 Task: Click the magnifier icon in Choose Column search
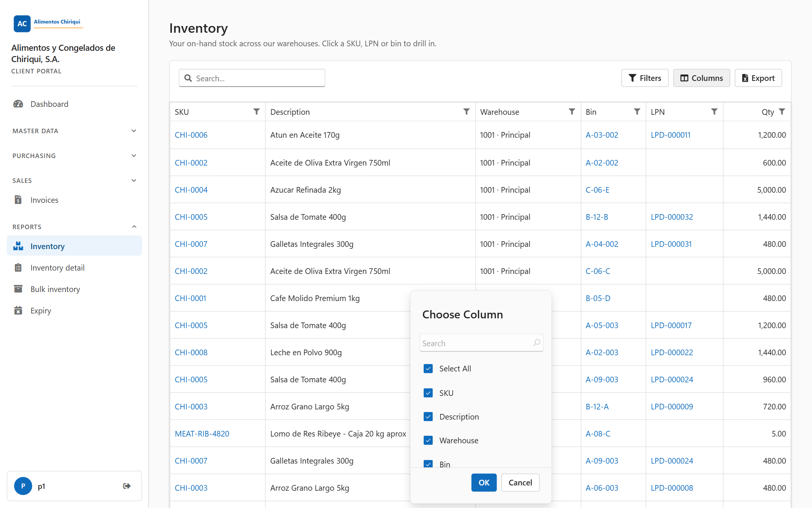click(537, 342)
